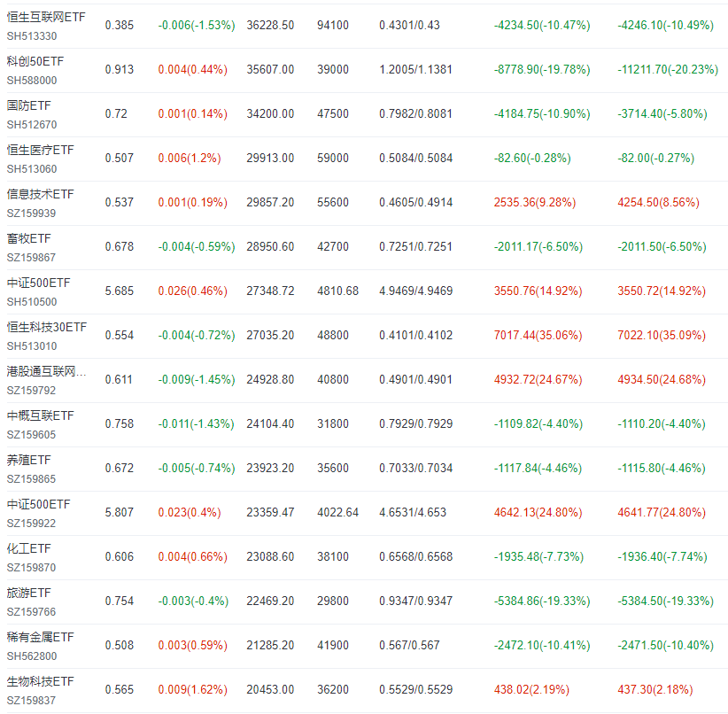
Task: Select the profit -5384.50(-19.33%)
Action: click(665, 601)
